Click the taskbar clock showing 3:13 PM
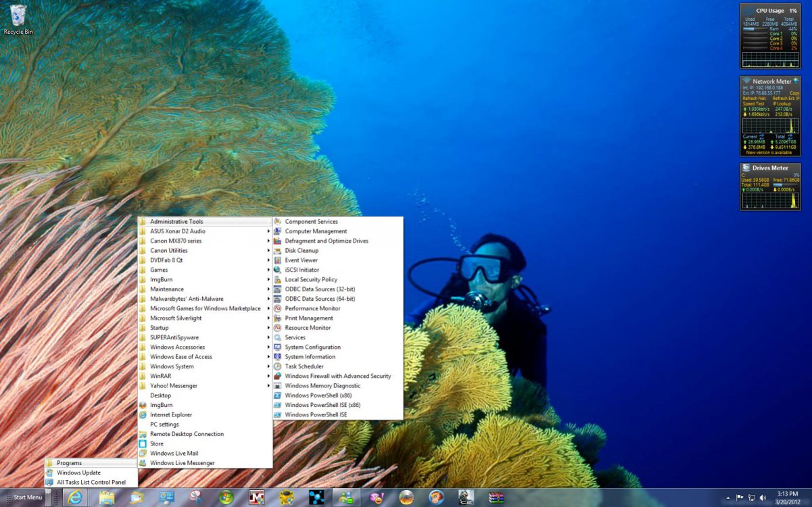The image size is (812, 507). (x=788, y=498)
